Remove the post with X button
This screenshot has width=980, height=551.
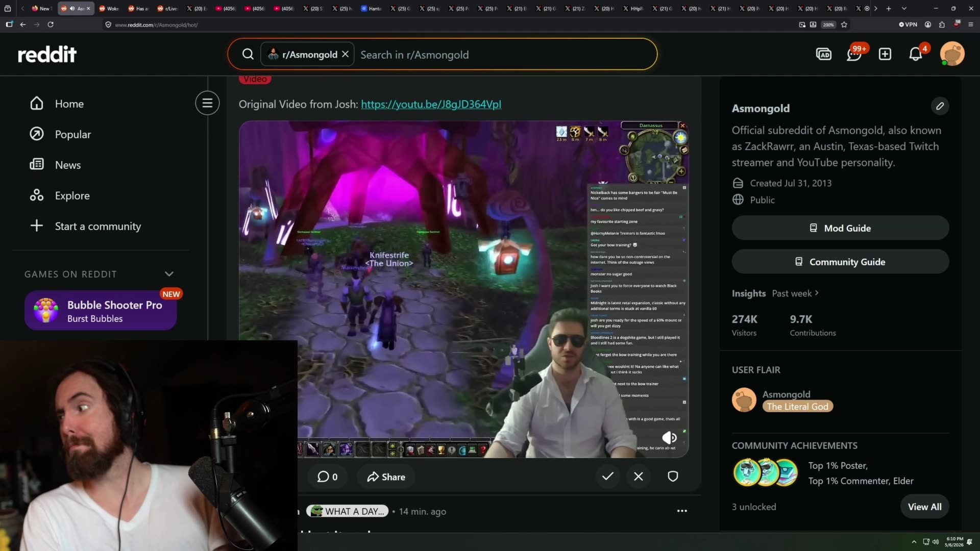point(639,477)
